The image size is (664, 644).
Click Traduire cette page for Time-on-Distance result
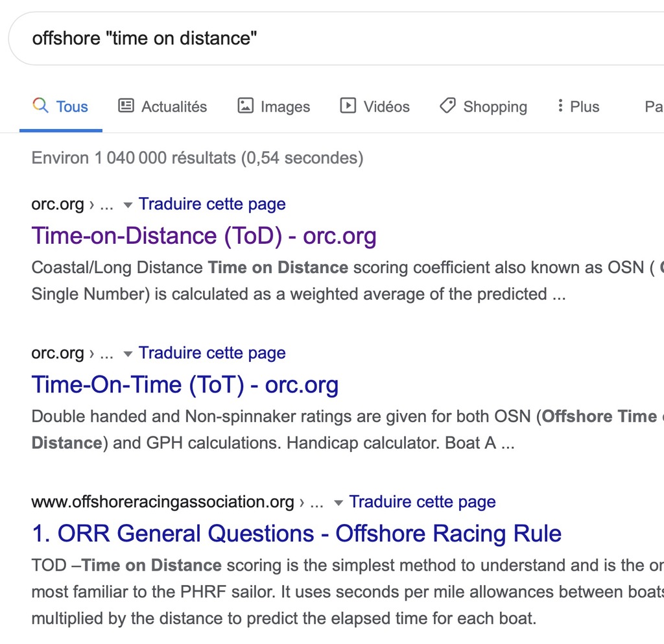coord(212,204)
